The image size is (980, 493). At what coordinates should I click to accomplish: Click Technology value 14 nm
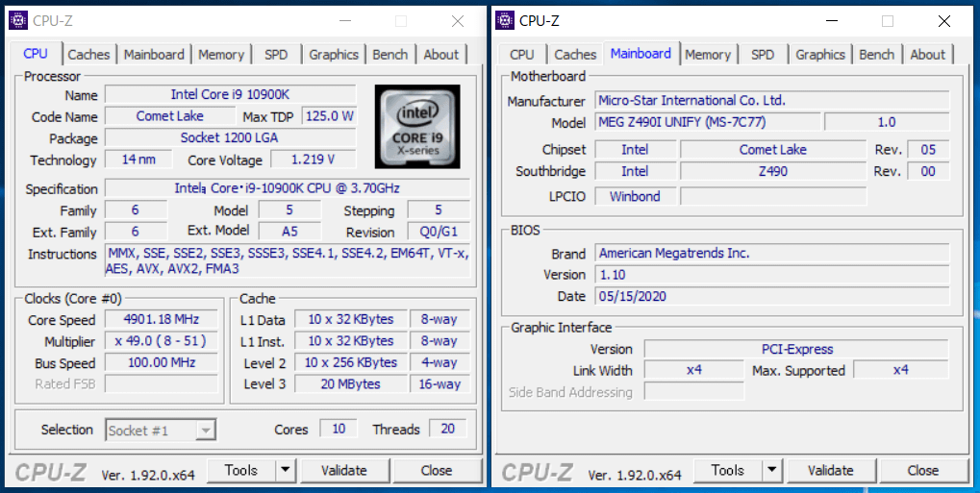tap(138, 160)
